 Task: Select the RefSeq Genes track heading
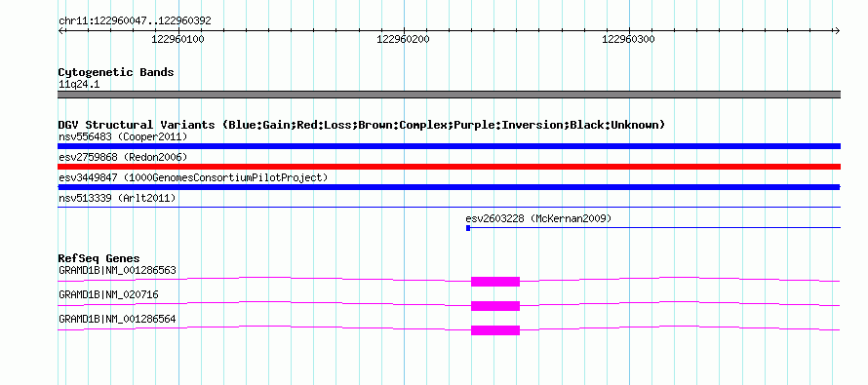pos(99,258)
